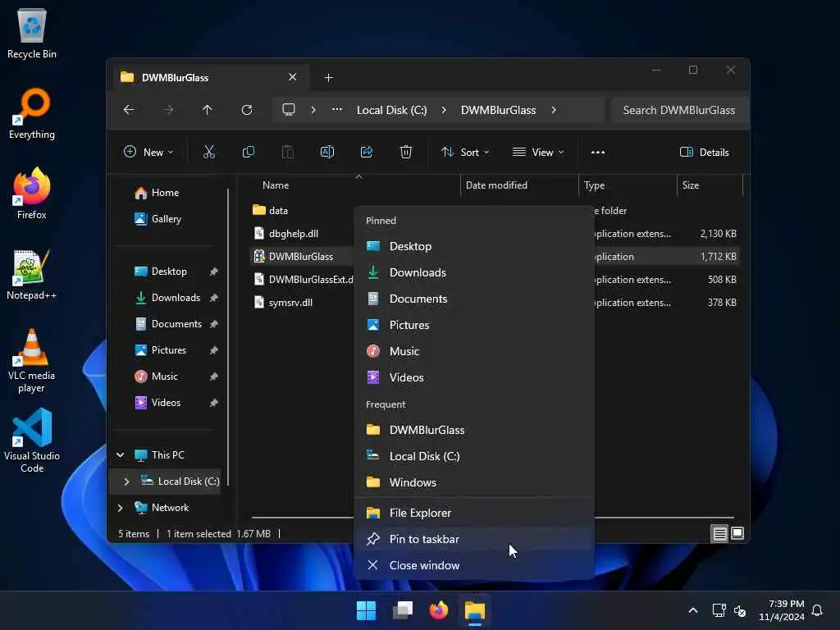This screenshot has height=630, width=840.
Task: Select Documents in jump list
Action: coord(474,299)
